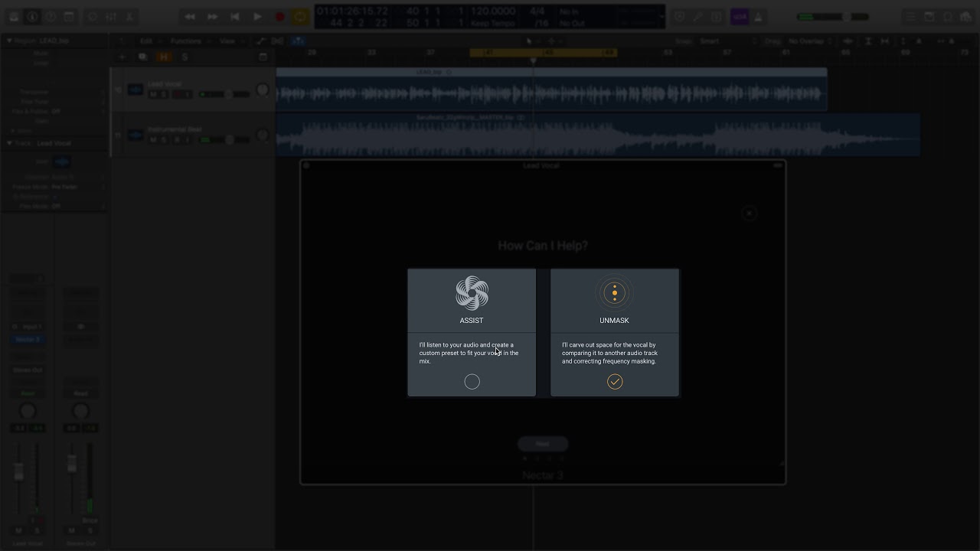The height and width of the screenshot is (551, 980).
Task: Select the LEAD_bip audio region on timeline
Action: click(x=551, y=90)
